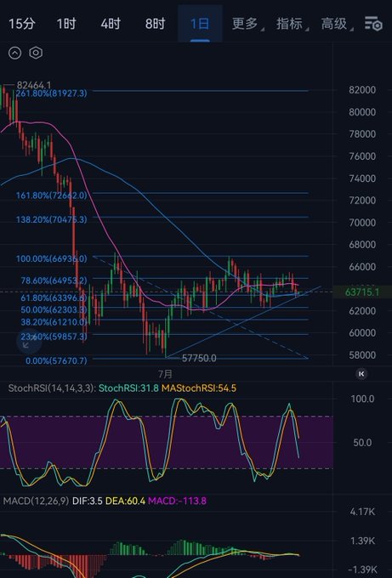Click the 50.0 StochRSI axis label

pyautogui.click(x=362, y=443)
